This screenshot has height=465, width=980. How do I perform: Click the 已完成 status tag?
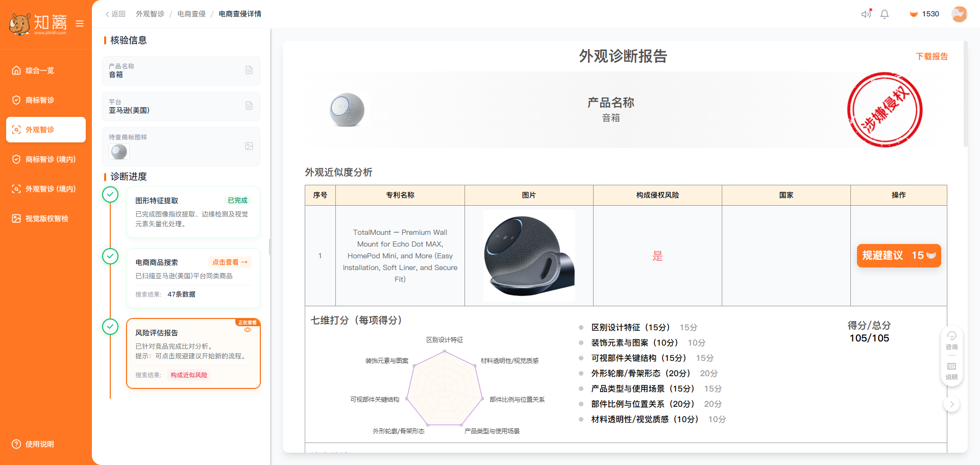(x=237, y=200)
